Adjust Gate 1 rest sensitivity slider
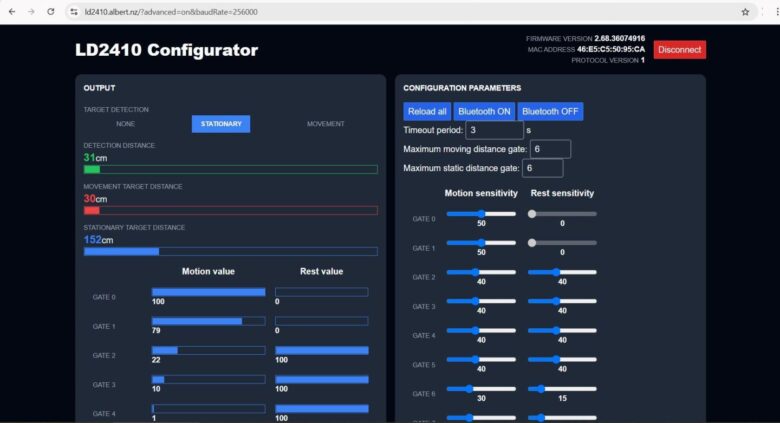 (x=562, y=243)
